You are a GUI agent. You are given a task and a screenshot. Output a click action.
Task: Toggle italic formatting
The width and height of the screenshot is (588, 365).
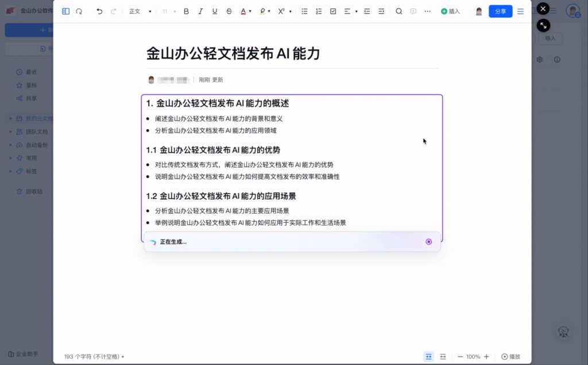point(200,11)
